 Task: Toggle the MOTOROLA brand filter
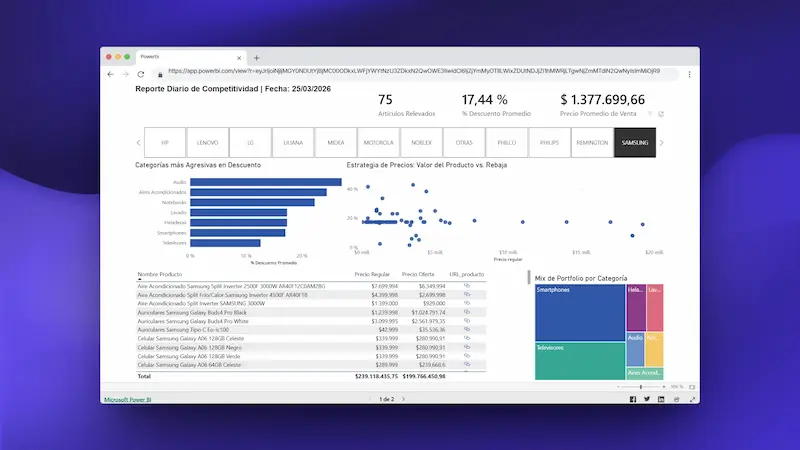(x=378, y=143)
